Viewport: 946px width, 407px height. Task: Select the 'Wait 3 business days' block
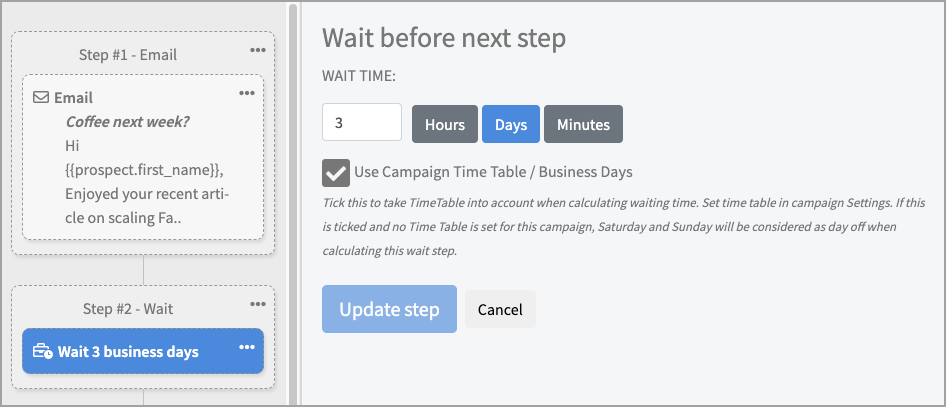(128, 352)
